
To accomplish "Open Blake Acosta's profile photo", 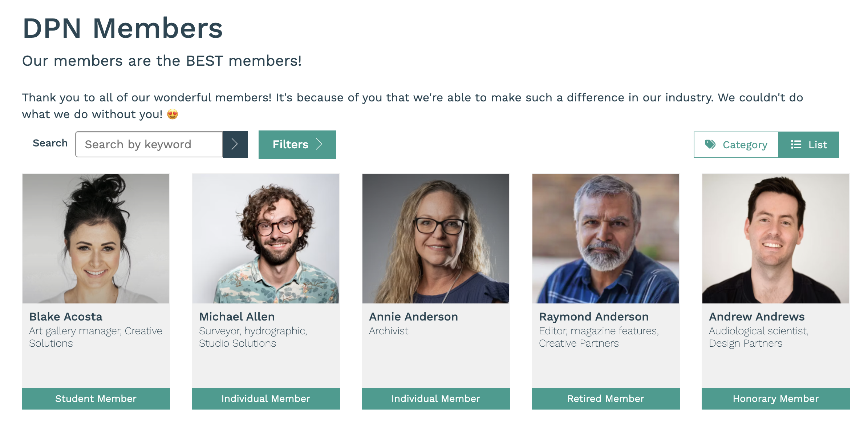I will (96, 239).
